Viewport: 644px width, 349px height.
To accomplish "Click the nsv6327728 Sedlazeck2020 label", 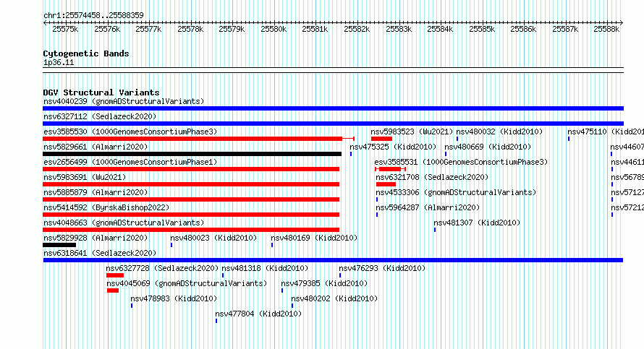I will pos(162,268).
